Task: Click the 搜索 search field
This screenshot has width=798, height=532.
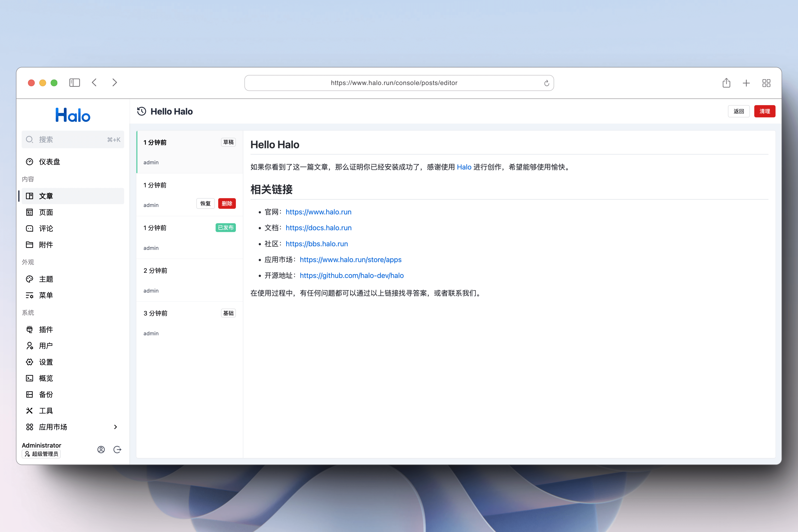Action: tap(73, 139)
